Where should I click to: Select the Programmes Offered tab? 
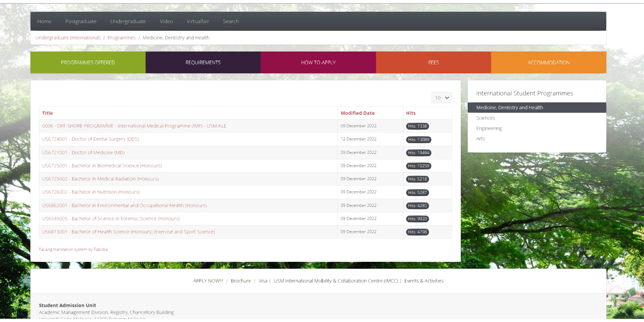click(88, 63)
